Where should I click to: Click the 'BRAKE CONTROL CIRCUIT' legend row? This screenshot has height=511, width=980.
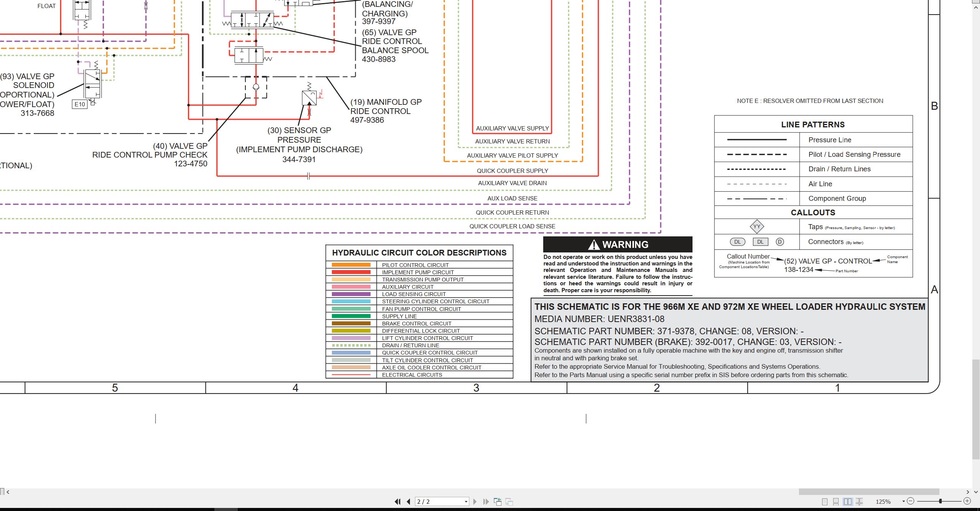[x=419, y=324]
